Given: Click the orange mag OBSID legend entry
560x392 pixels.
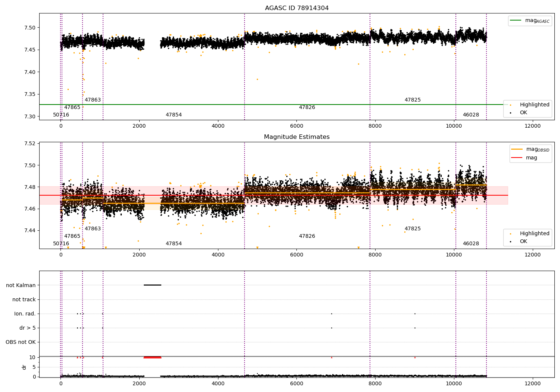Looking at the screenshot, I should pos(530,149).
